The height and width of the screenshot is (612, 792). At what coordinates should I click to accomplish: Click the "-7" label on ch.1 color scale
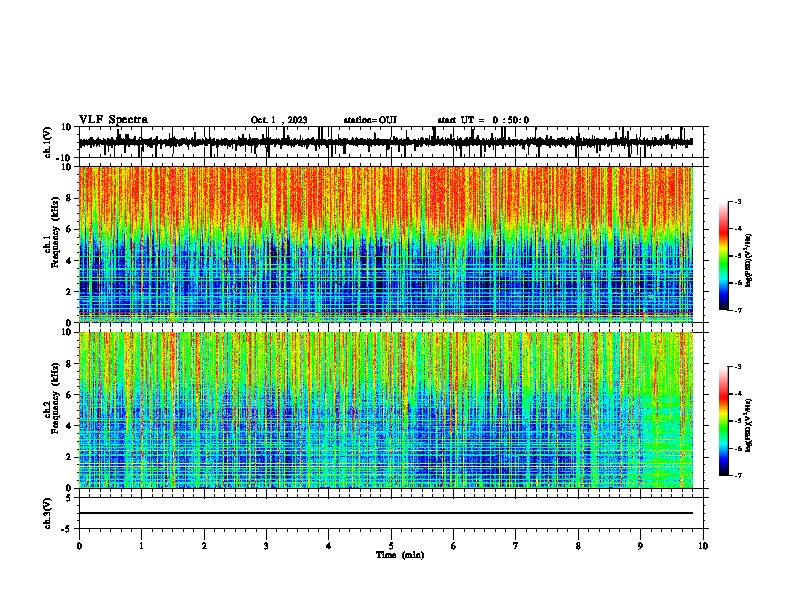point(737,310)
